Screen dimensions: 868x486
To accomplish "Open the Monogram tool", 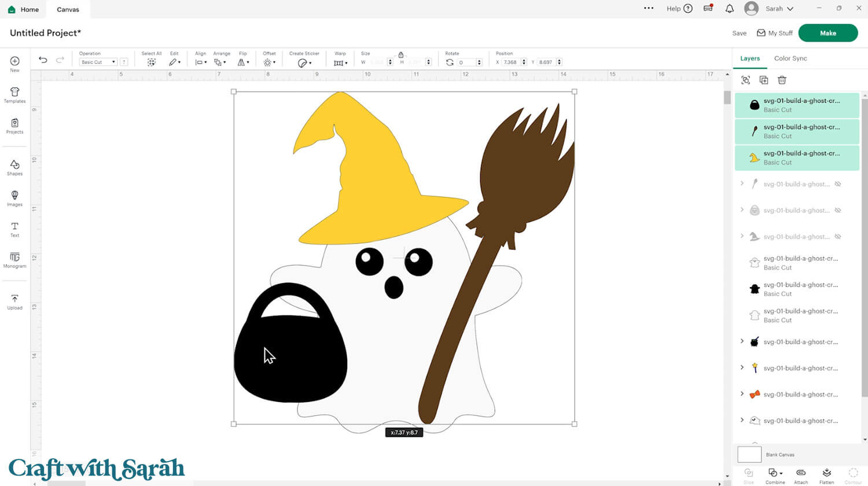I will point(14,260).
